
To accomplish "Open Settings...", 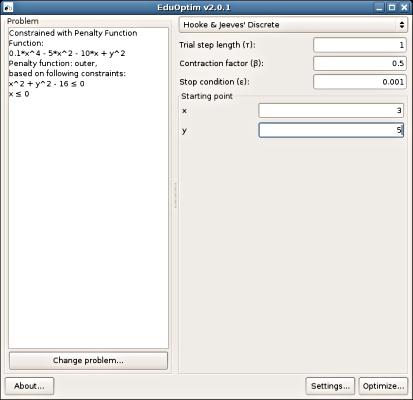I will pos(330,386).
